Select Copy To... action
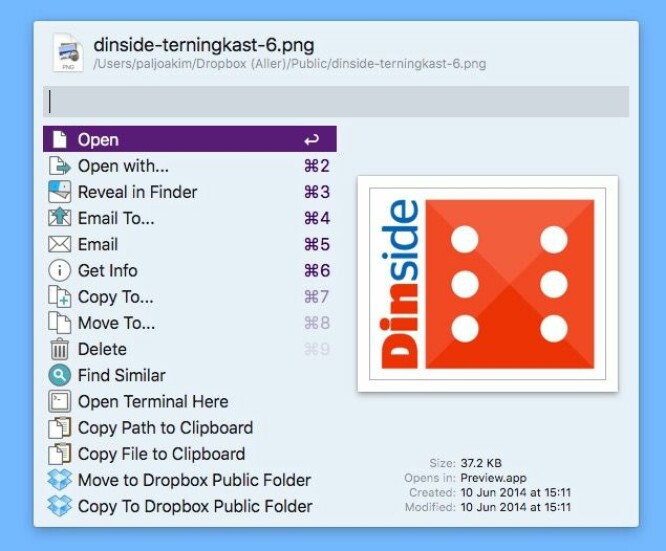The height and width of the screenshot is (551, 666). click(x=190, y=297)
